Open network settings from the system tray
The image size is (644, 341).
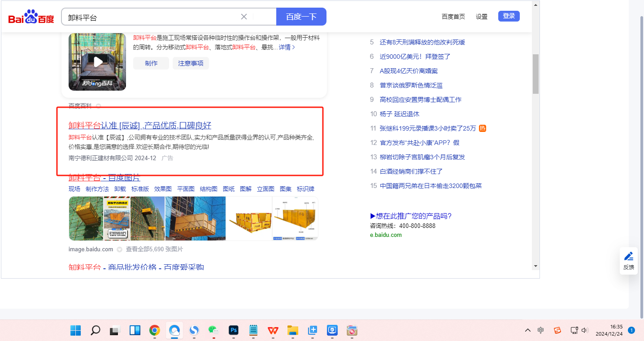[x=574, y=330]
